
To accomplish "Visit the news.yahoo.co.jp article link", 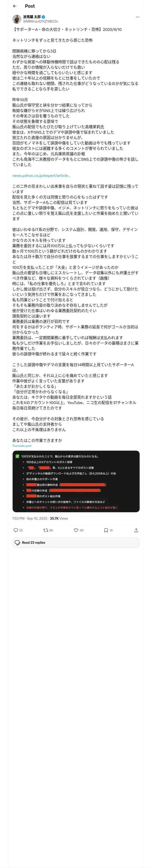I will (x=41, y=176).
